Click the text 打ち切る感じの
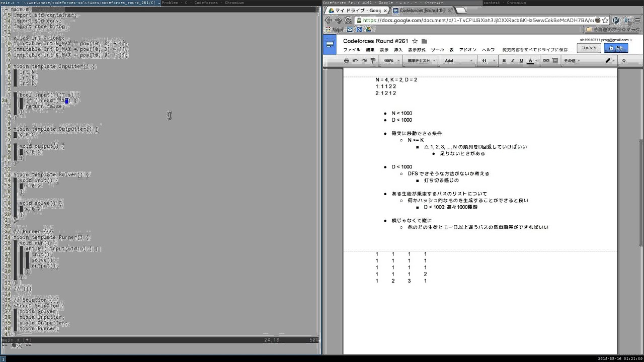Image resolution: width=644 pixels, height=362 pixels. 441,180
